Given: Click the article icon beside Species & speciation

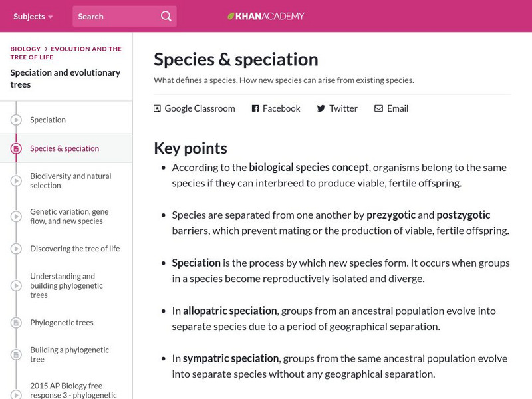Looking at the screenshot, I should pyautogui.click(x=15, y=148).
